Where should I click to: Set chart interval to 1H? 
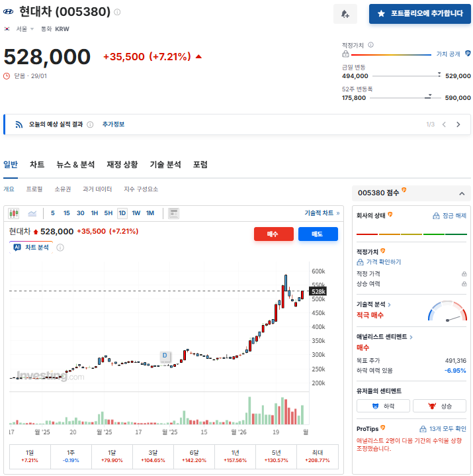click(95, 213)
